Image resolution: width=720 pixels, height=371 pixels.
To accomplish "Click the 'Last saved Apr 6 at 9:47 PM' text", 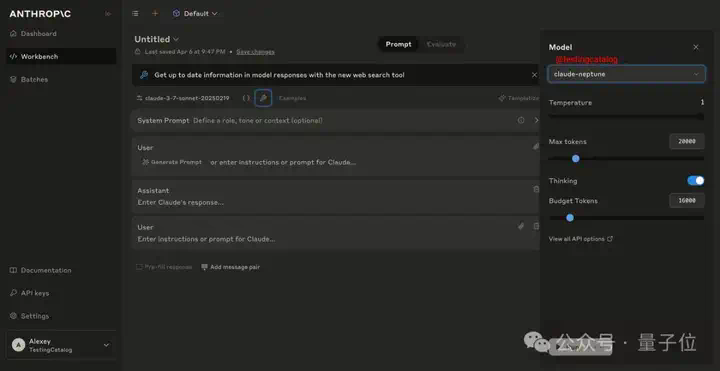I will pos(185,52).
